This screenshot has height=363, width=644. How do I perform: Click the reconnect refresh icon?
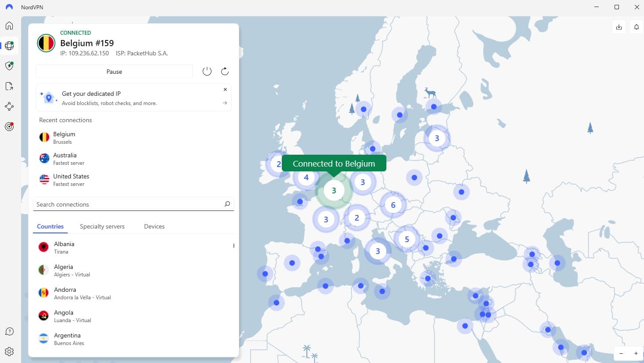point(225,71)
